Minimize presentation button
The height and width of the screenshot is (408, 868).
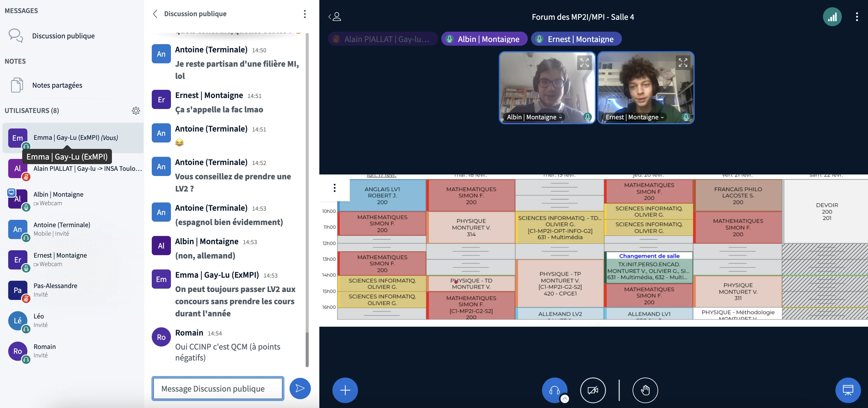click(848, 390)
